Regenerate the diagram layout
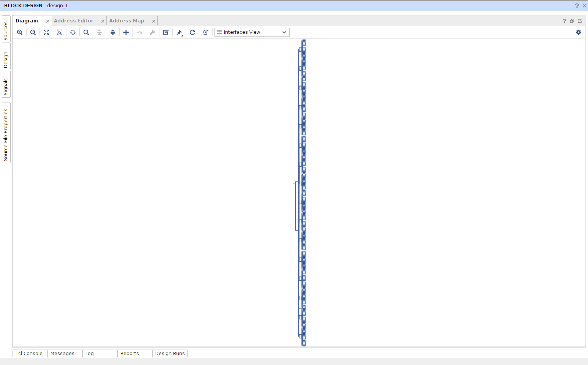The width and height of the screenshot is (588, 365). click(x=192, y=32)
